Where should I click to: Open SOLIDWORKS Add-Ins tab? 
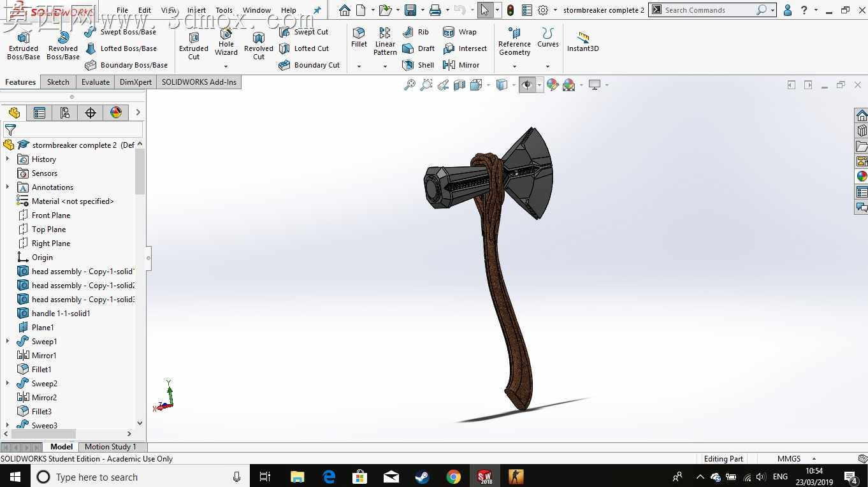pyautogui.click(x=199, y=82)
